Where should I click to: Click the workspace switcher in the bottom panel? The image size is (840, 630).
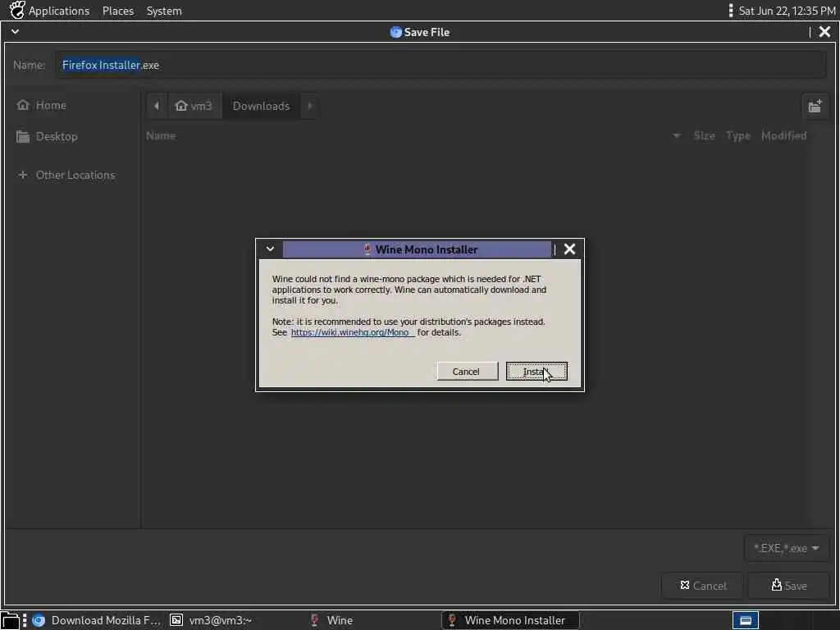click(x=745, y=620)
